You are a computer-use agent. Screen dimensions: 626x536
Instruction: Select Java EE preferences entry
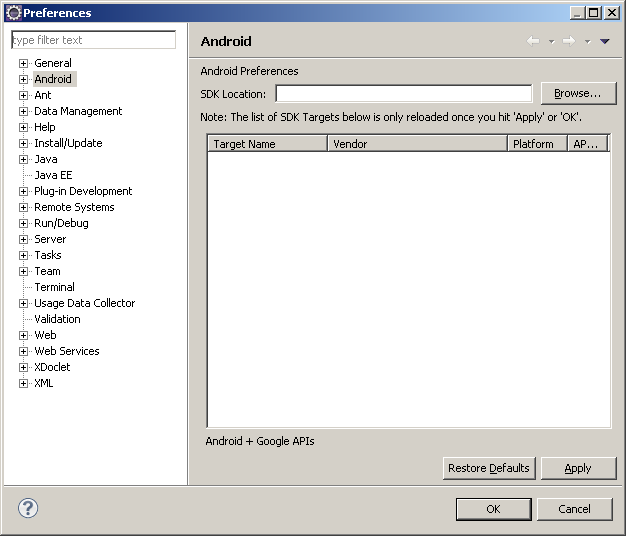click(x=53, y=175)
